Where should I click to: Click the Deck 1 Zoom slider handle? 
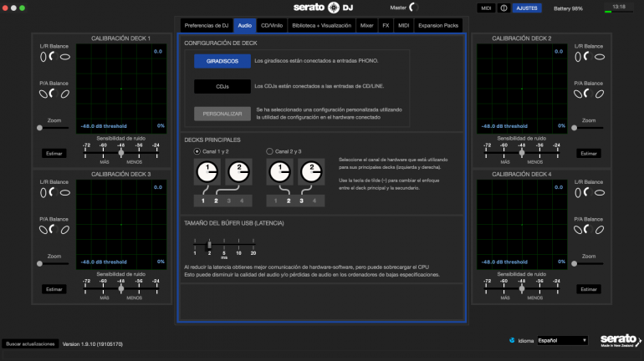pyautogui.click(x=39, y=128)
